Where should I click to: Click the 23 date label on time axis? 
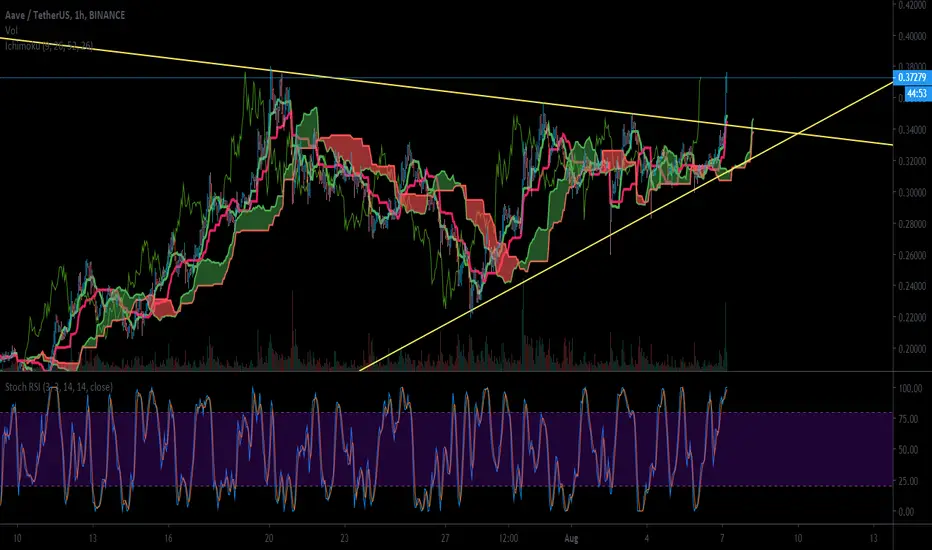(345, 538)
